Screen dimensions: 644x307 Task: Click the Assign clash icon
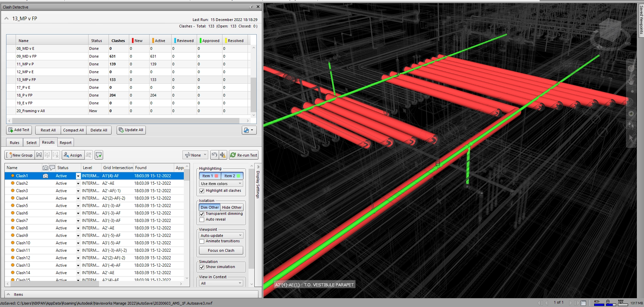tap(66, 155)
